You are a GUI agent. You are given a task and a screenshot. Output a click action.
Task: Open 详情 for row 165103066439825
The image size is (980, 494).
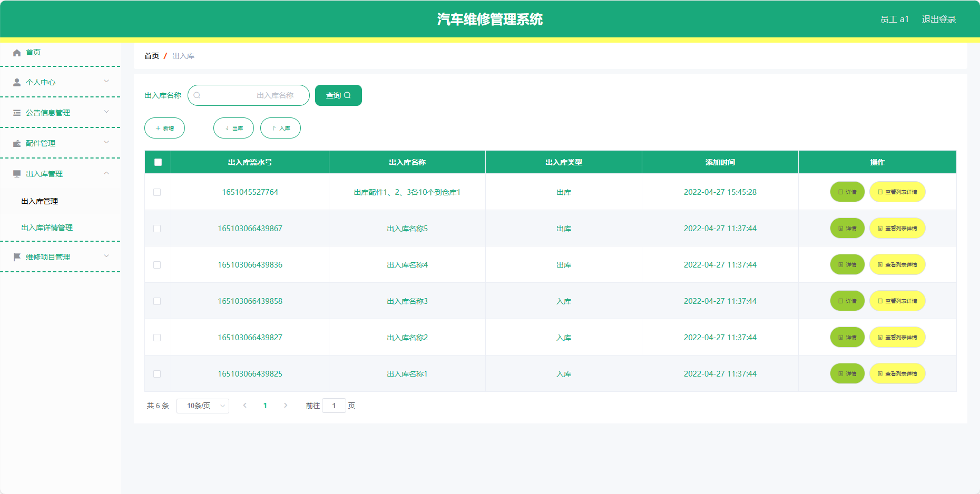coord(847,374)
